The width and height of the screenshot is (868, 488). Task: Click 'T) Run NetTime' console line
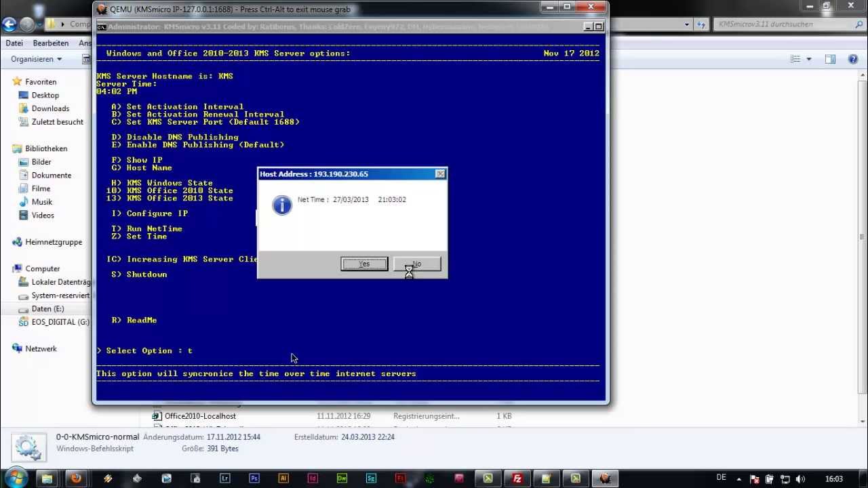(147, 229)
